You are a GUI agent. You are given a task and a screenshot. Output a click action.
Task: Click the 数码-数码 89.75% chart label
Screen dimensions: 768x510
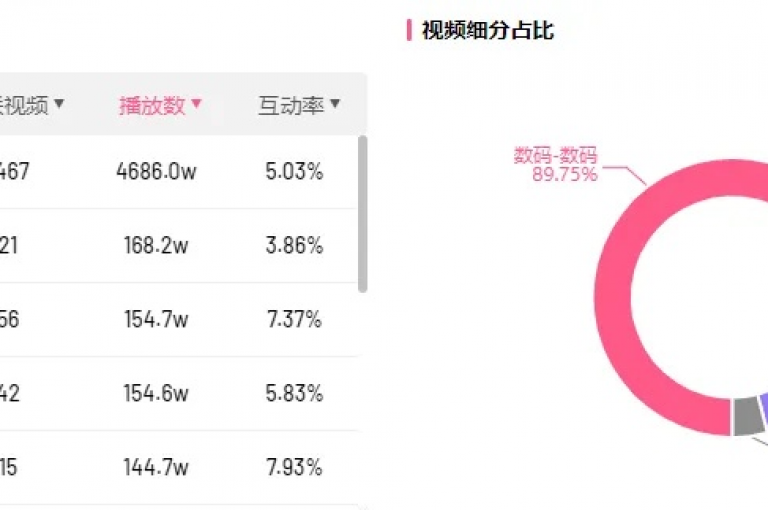point(556,165)
